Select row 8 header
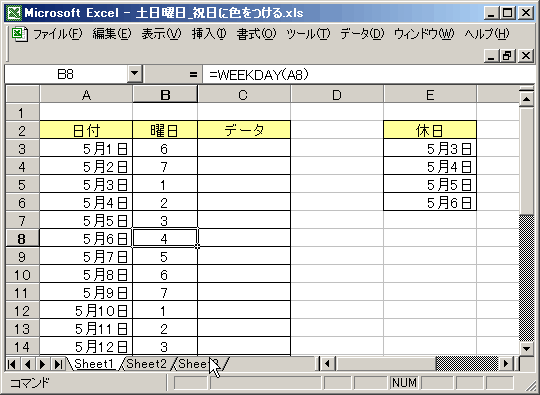 (22, 238)
